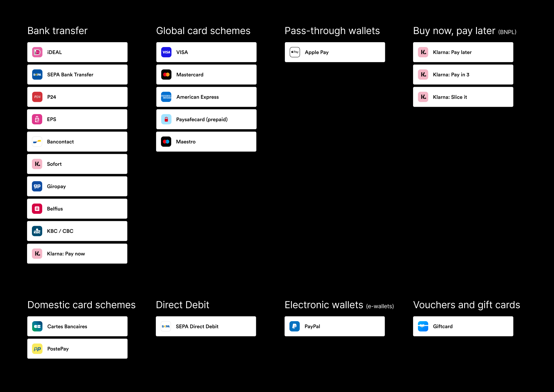Choose the SEPA Direct Debit label

click(x=197, y=326)
